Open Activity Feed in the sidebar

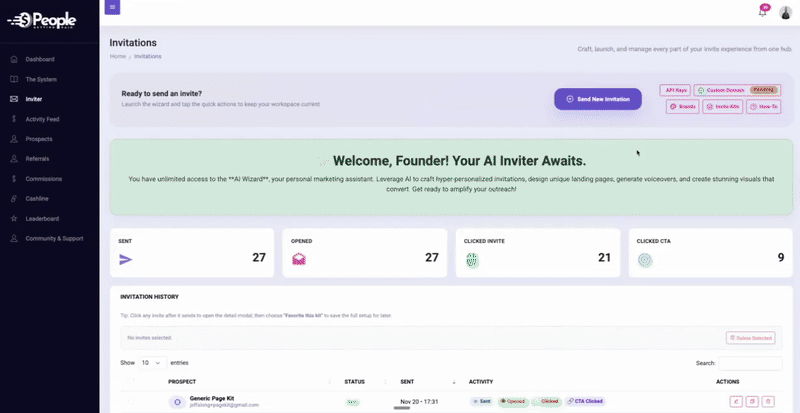[42, 119]
